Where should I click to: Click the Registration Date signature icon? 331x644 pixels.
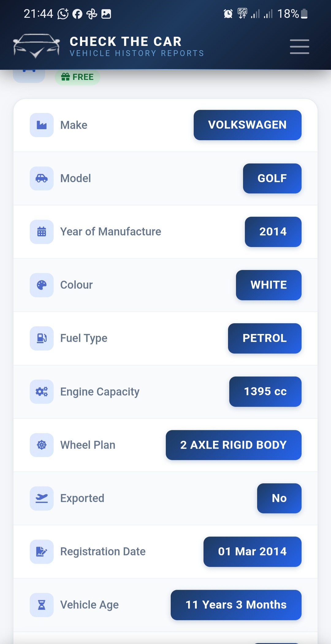[x=42, y=552]
